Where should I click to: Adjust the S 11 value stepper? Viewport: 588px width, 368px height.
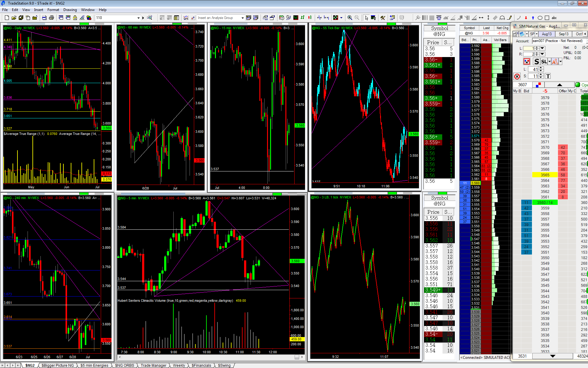coord(541,76)
